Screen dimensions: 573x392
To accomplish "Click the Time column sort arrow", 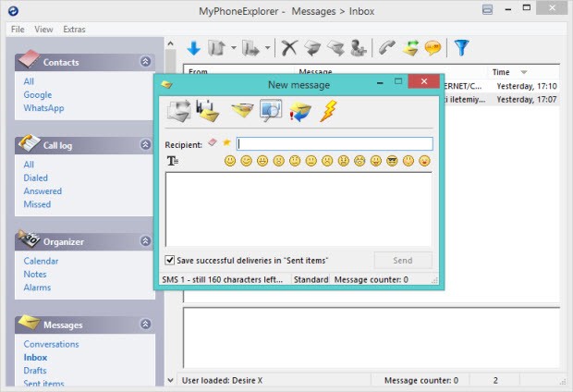I will 524,72.
